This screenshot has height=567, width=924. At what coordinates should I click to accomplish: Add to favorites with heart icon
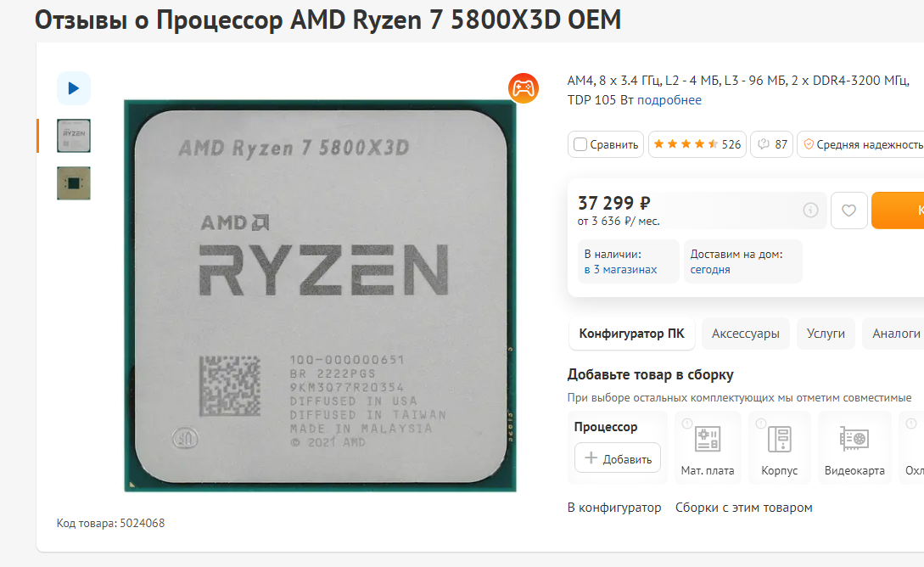848,211
